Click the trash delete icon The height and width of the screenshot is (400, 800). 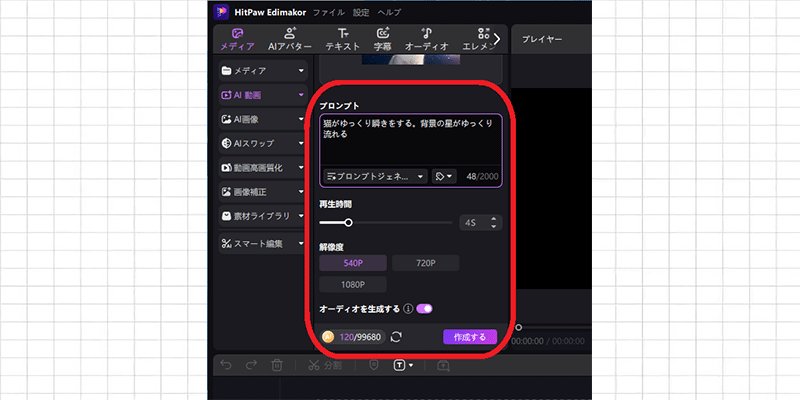pyautogui.click(x=277, y=365)
